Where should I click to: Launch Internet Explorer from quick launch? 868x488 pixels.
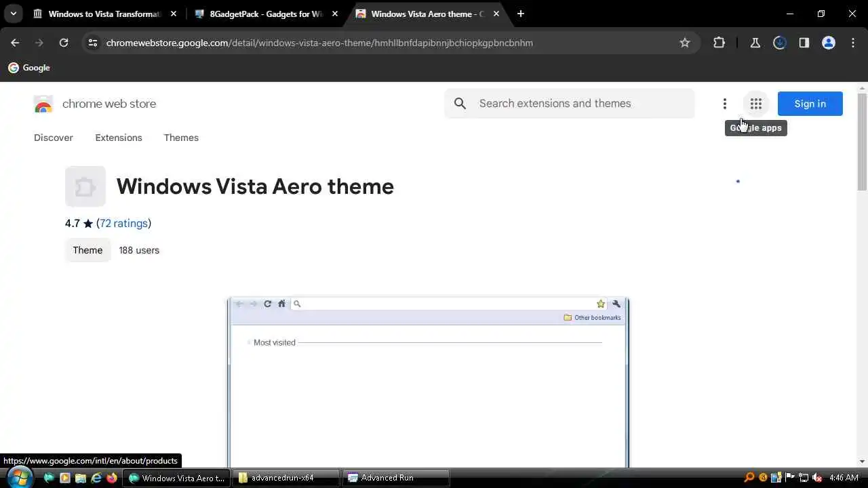96,478
